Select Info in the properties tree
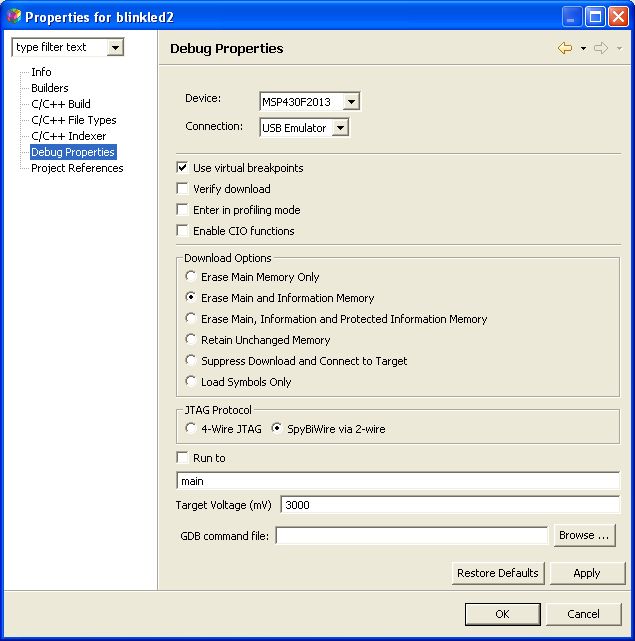Image resolution: width=635 pixels, height=641 pixels. pyautogui.click(x=41, y=72)
